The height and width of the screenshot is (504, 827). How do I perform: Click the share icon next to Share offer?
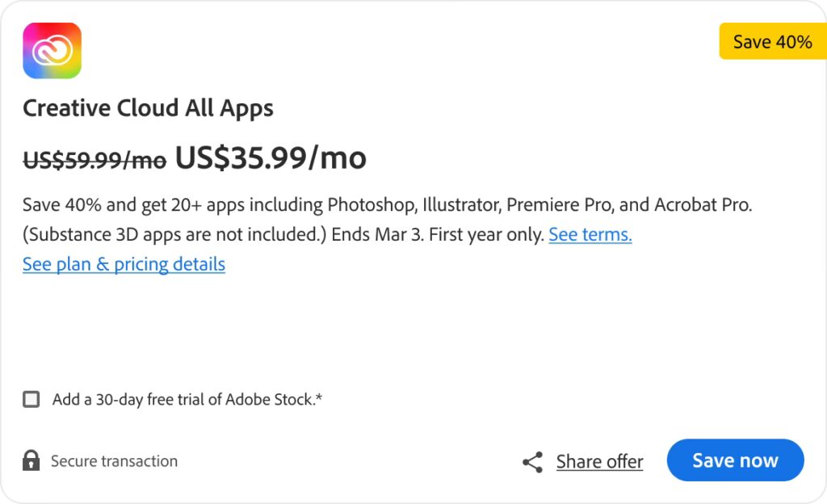pyautogui.click(x=532, y=462)
